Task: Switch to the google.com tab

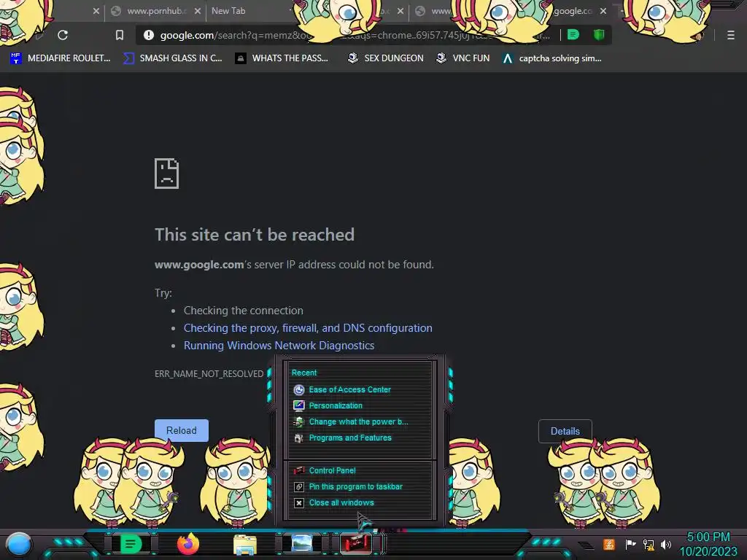Action: pyautogui.click(x=573, y=11)
